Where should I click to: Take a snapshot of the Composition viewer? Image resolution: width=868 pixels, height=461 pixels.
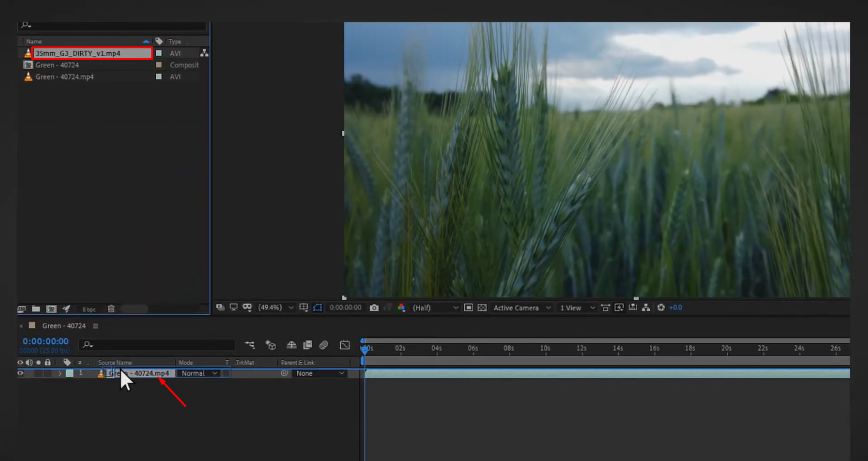(x=374, y=307)
